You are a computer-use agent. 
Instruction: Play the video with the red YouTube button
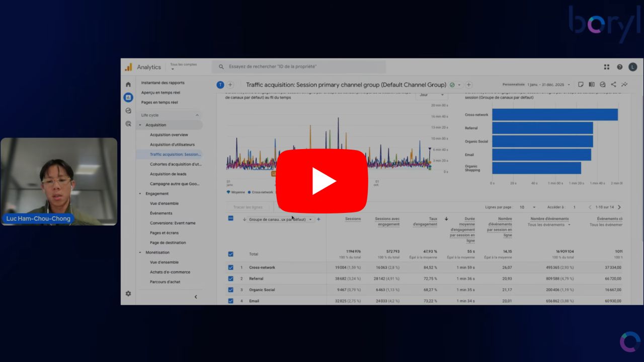(x=322, y=181)
